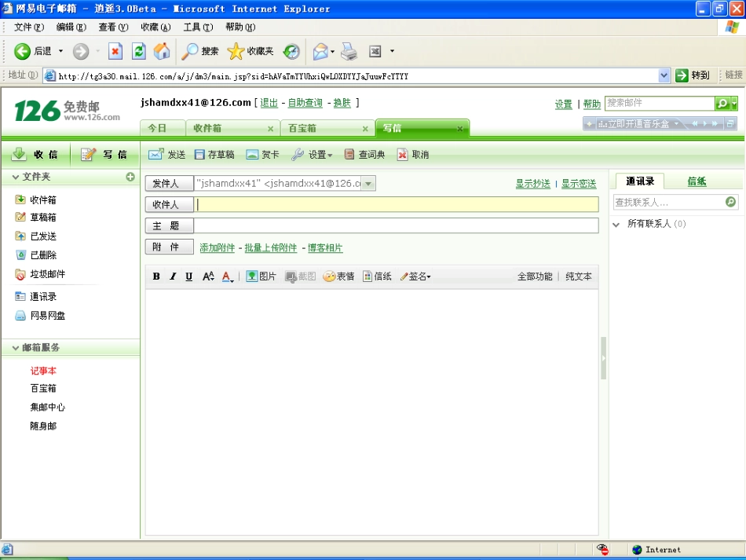Collapse the 文件夹 folder section
This screenshot has height=560, width=746.
16,177
